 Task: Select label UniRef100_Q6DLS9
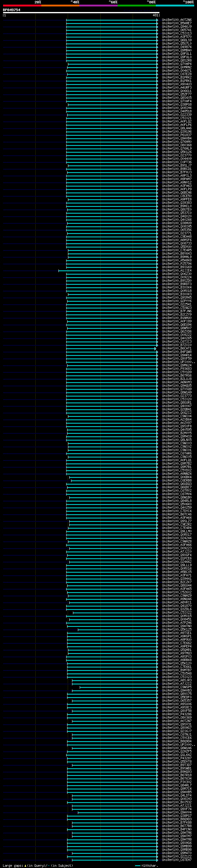pyautogui.click(x=176, y=40)
